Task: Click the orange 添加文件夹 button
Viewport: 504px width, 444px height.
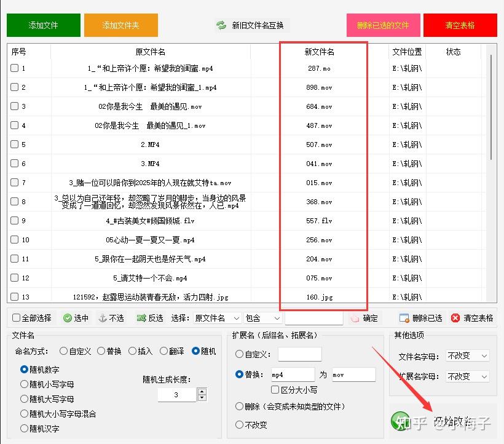Action: (121, 25)
